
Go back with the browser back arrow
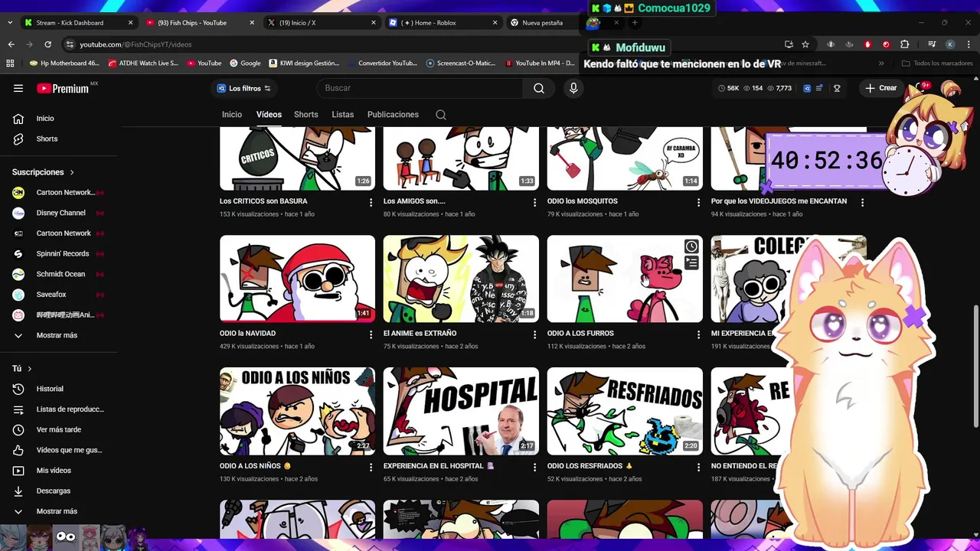tap(11, 44)
